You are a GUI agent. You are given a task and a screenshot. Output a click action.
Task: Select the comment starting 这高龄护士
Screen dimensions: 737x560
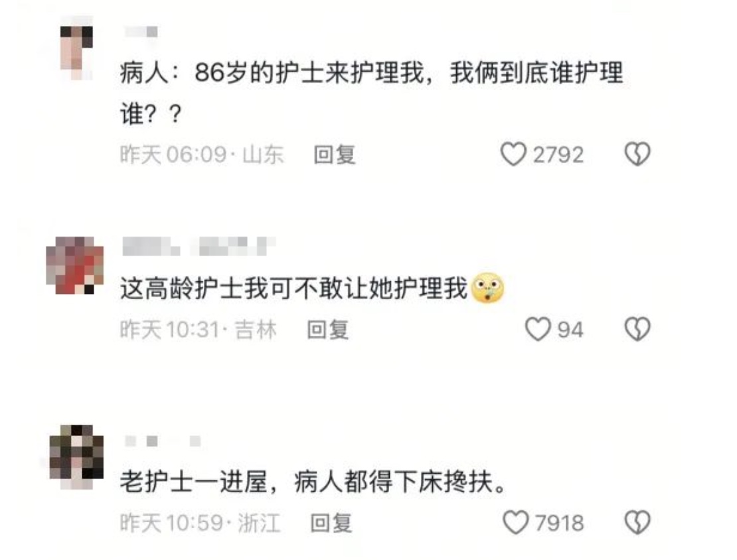[x=293, y=288]
